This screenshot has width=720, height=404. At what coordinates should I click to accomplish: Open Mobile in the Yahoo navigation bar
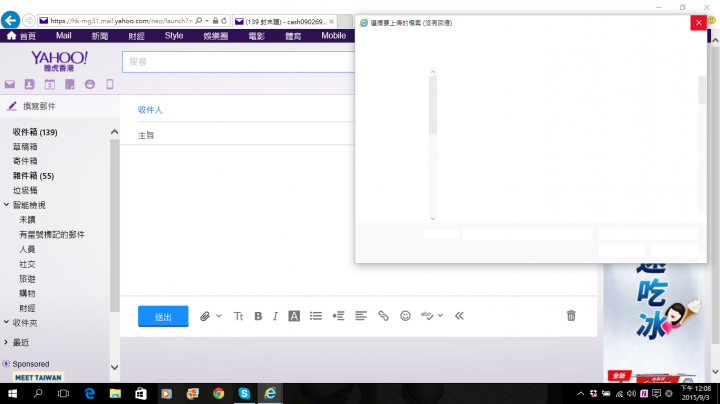(x=333, y=36)
